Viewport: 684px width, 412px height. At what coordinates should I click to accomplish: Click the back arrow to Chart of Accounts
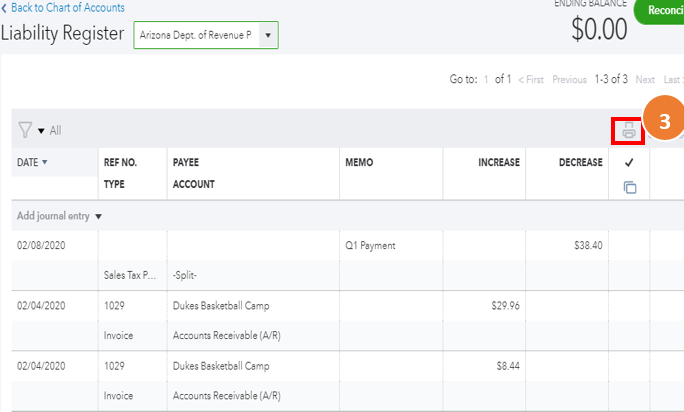(x=5, y=8)
